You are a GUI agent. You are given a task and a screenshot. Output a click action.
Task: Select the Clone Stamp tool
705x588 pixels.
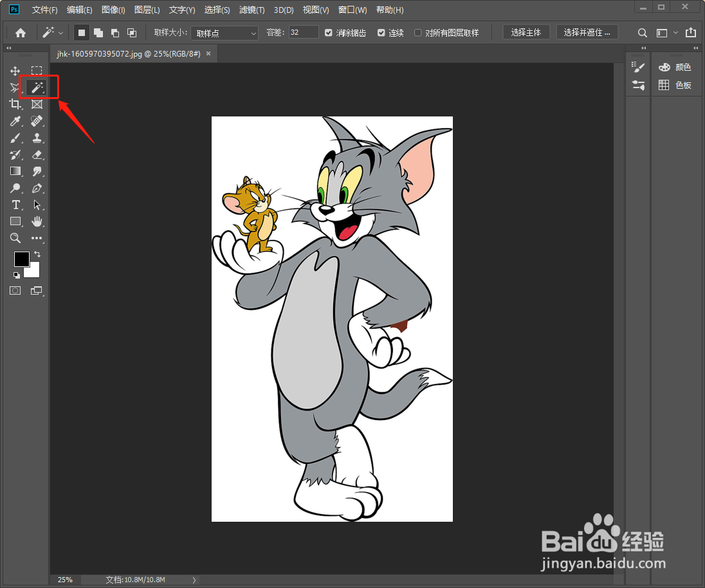37,138
